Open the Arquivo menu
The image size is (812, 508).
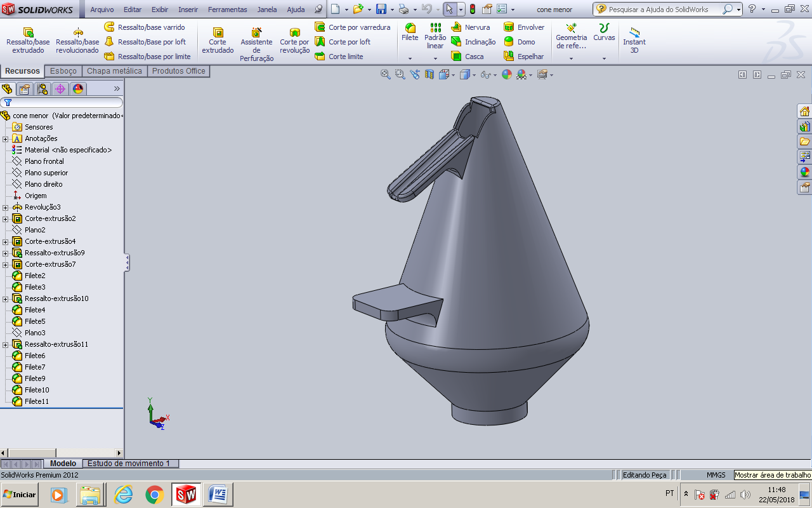[x=102, y=10]
